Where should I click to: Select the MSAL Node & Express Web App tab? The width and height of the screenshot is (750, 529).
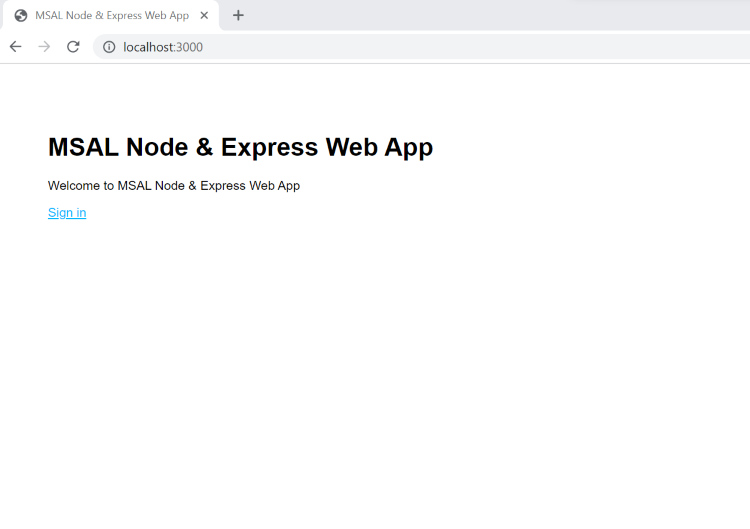112,16
